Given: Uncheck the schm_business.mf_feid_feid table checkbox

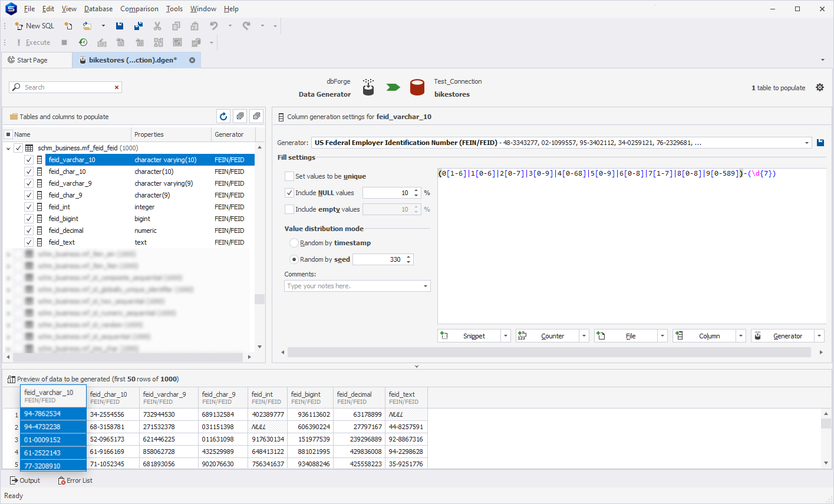Looking at the screenshot, I should click(18, 148).
